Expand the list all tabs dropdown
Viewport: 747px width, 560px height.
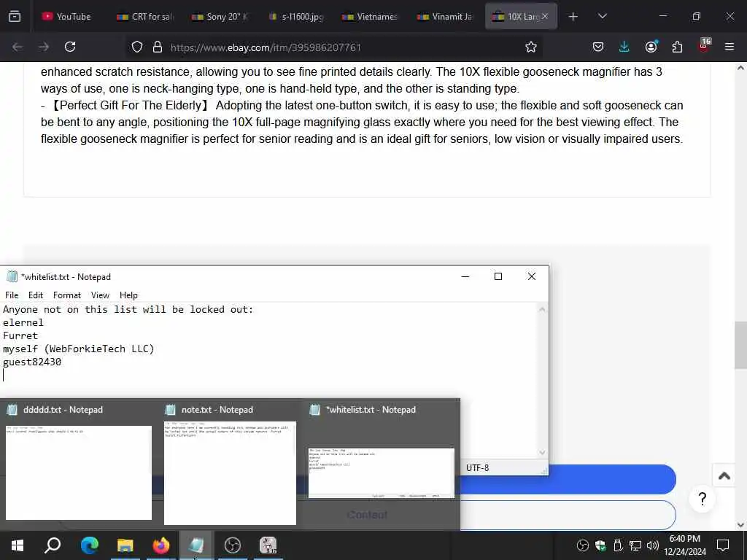click(x=602, y=16)
